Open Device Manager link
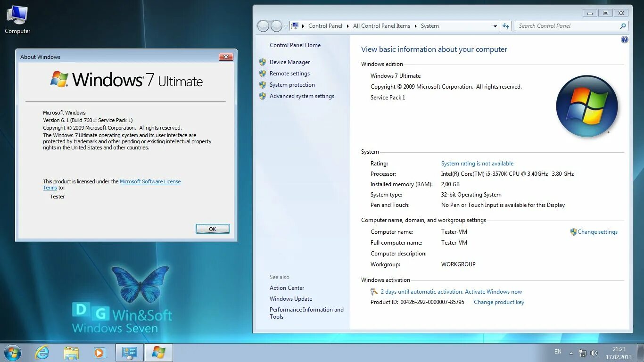 click(x=289, y=62)
